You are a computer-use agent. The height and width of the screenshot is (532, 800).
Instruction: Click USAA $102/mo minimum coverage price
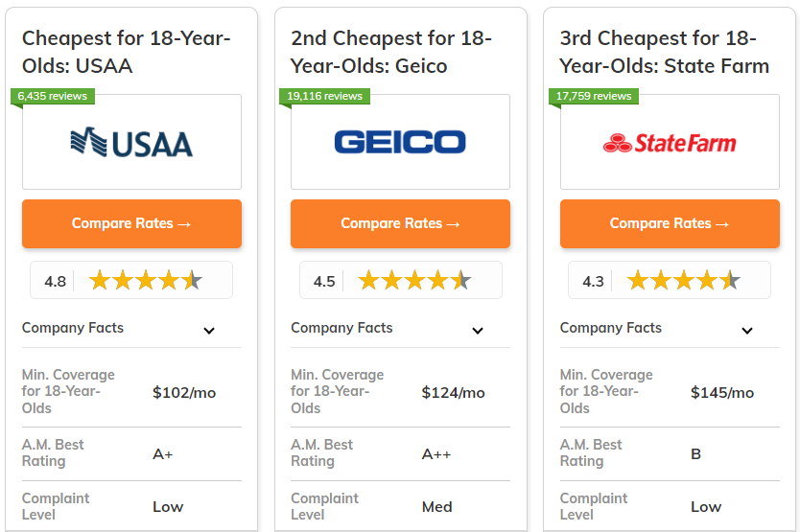click(184, 393)
